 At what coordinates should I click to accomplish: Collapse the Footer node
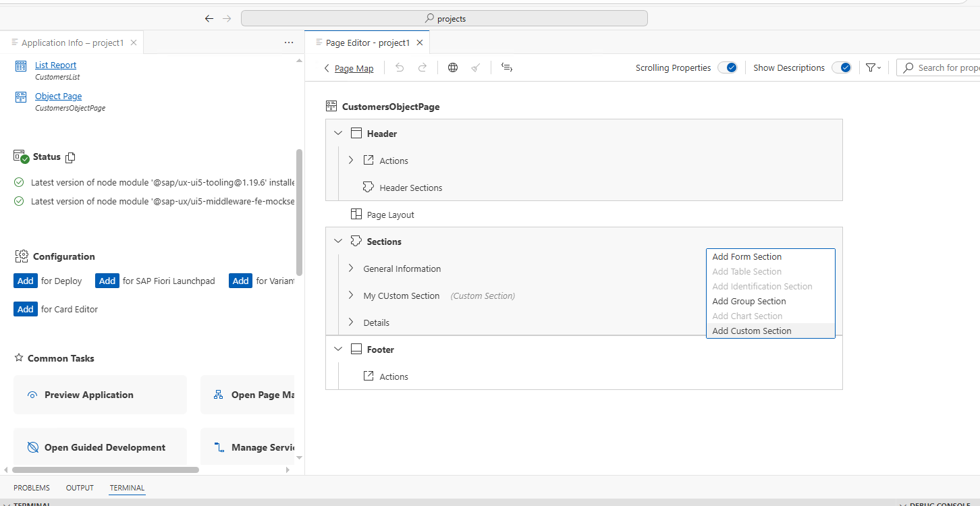click(338, 349)
